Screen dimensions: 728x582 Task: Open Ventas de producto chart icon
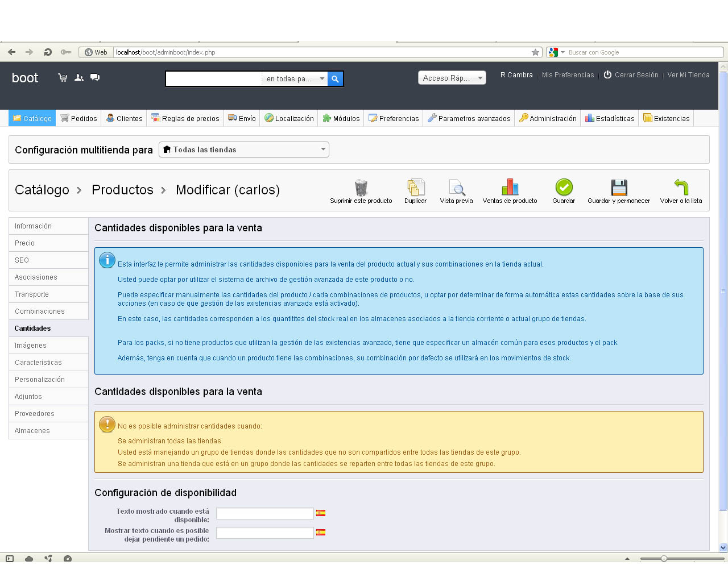510,188
